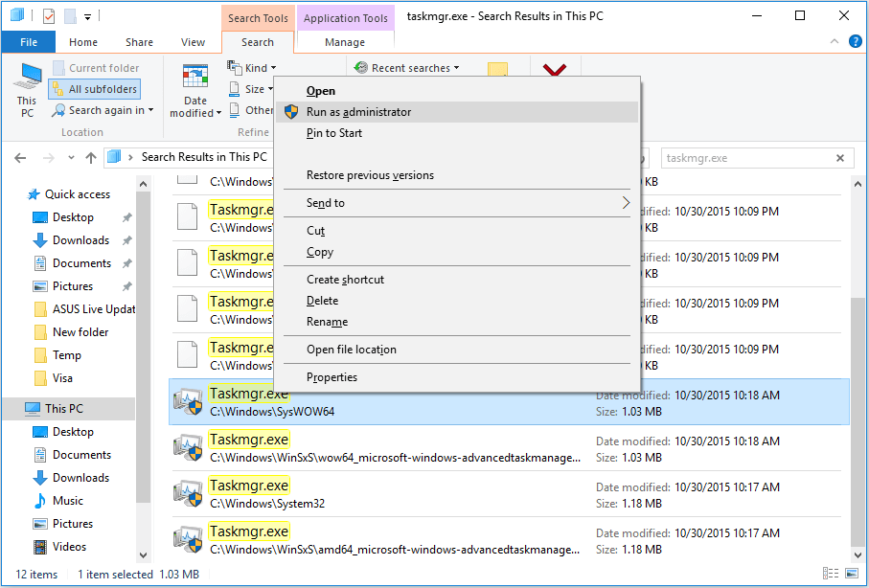The height and width of the screenshot is (588, 869).
Task: Choose Delete in the context menu
Action: (457, 301)
